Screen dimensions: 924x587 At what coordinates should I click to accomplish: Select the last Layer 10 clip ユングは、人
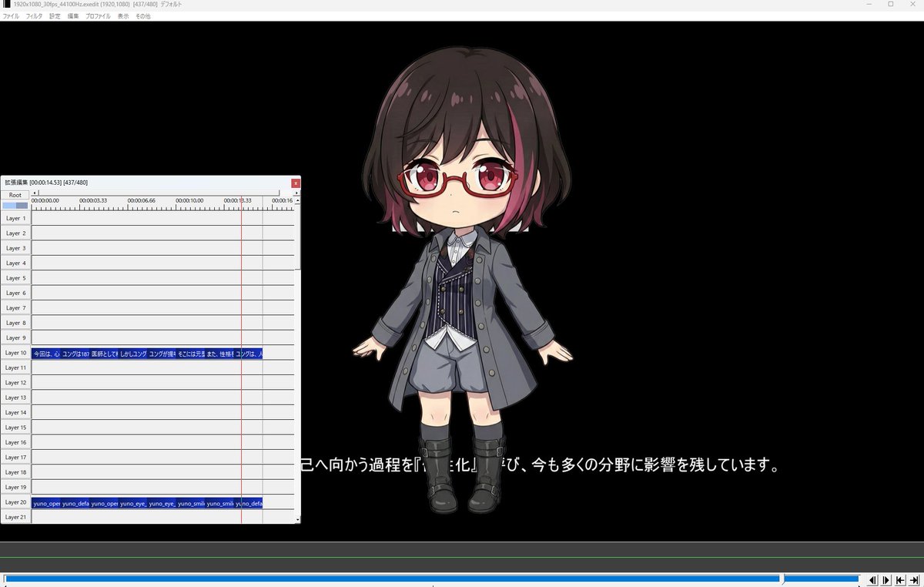[x=249, y=354]
